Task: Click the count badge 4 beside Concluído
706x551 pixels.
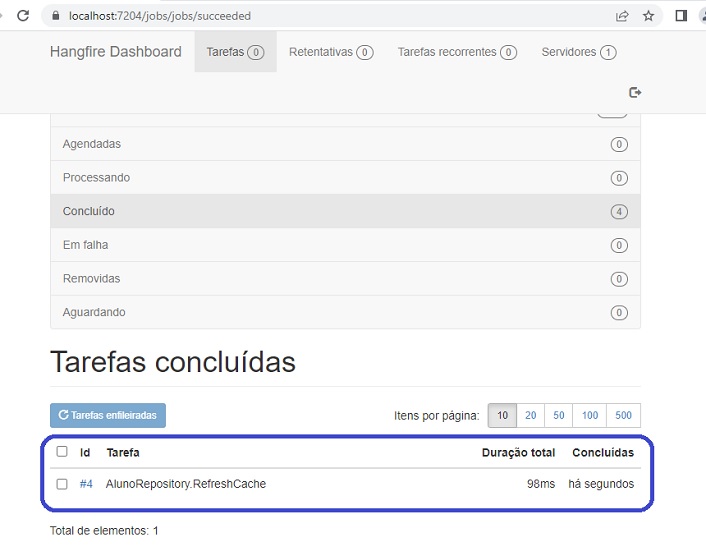Action: [619, 212]
